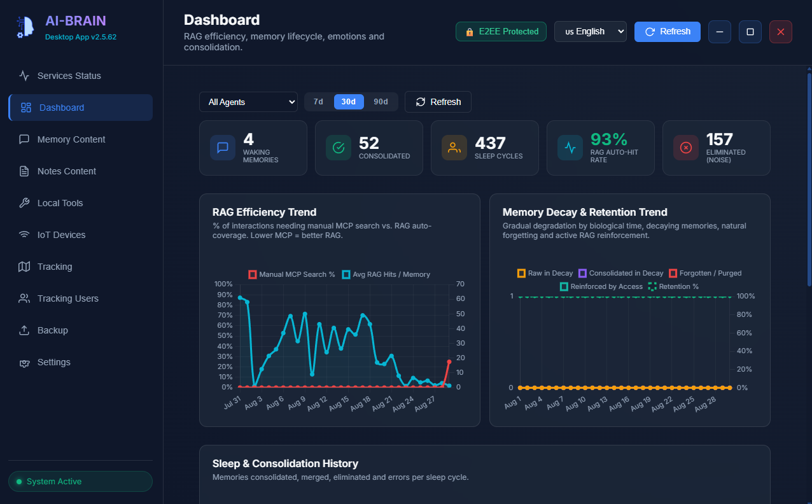812x504 pixels.
Task: Click the lock icon in E2EE badge
Action: (470, 32)
